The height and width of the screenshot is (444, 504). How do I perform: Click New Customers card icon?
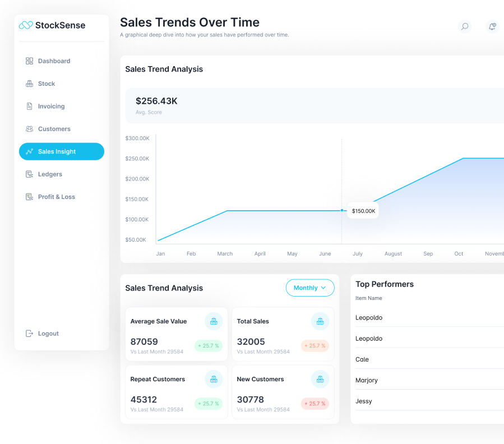[x=320, y=380]
